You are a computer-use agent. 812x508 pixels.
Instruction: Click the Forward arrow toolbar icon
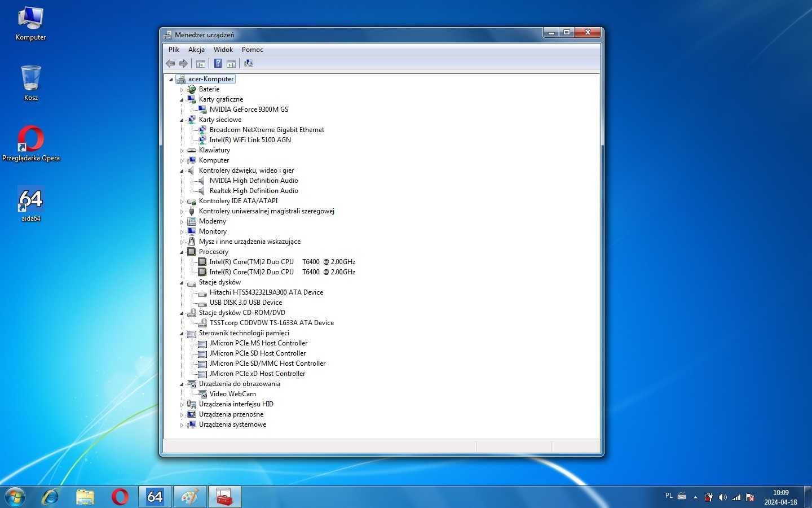(183, 63)
